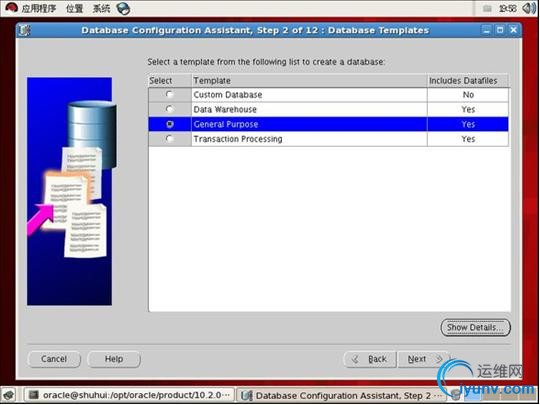Open the 位置 menu
This screenshot has width=540, height=405.
click(74, 8)
